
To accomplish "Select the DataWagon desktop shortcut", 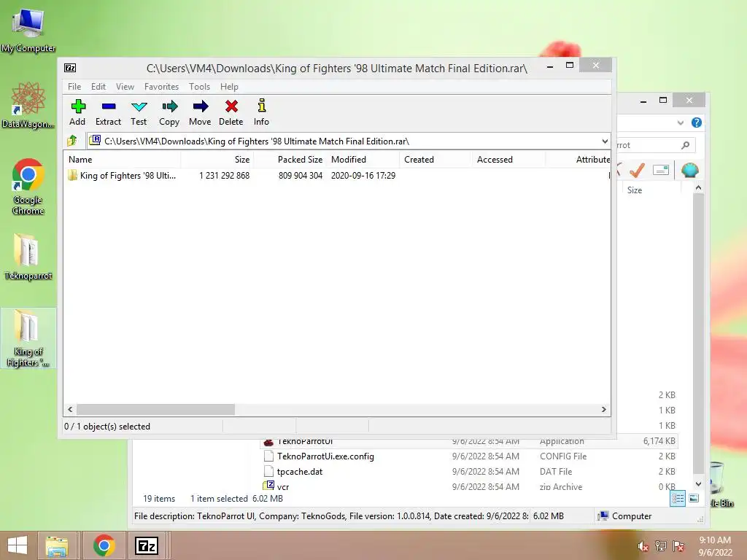I will [x=28, y=105].
